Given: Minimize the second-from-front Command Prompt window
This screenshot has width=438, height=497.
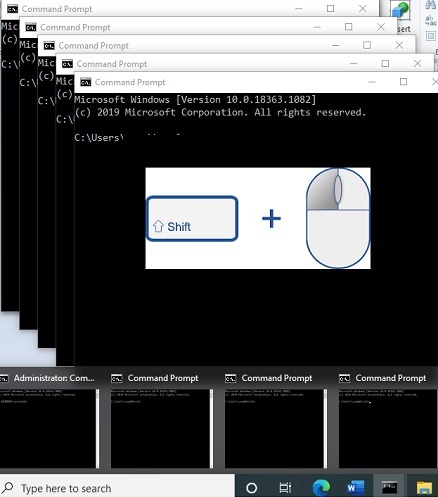Looking at the screenshot, I should (354, 64).
